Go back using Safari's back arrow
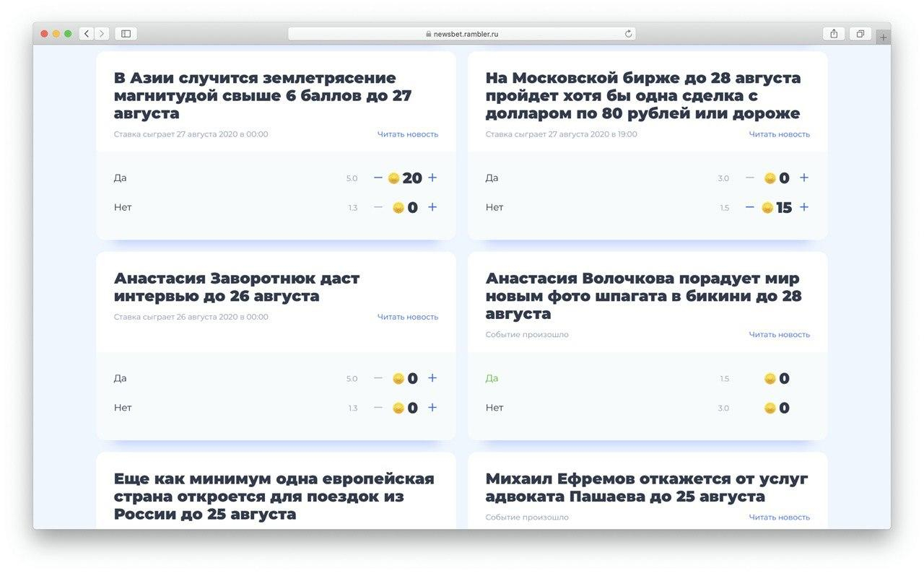924x573 pixels. pos(87,34)
